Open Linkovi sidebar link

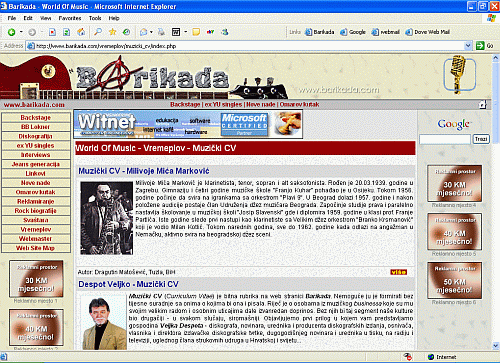pos(36,174)
